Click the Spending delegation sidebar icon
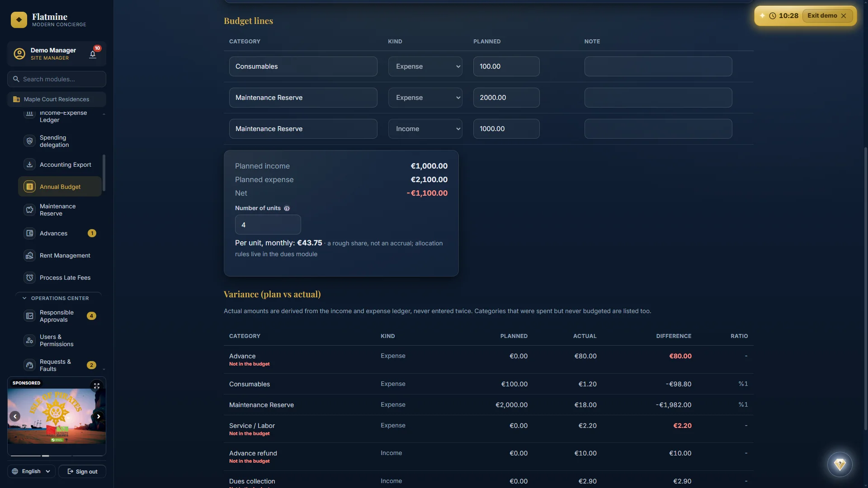This screenshot has height=488, width=868. click(29, 141)
